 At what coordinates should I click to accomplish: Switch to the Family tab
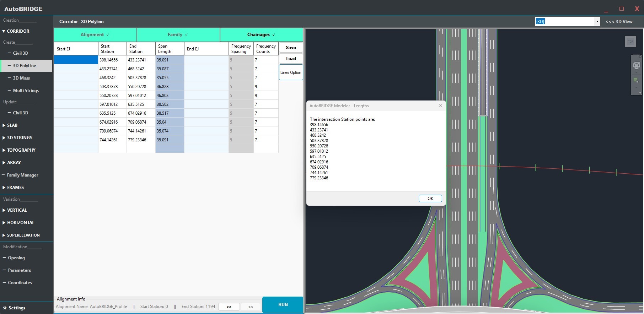tap(178, 35)
